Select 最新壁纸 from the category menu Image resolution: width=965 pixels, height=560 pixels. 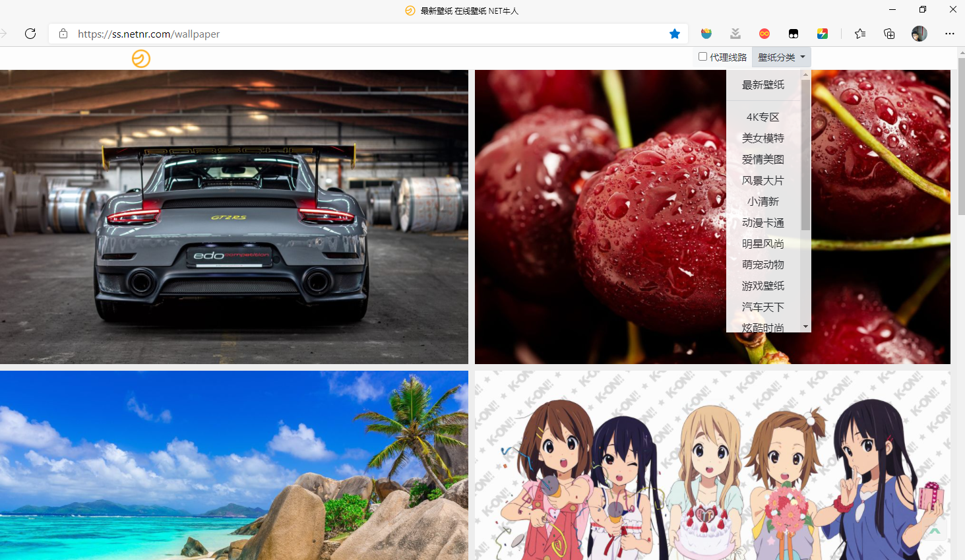(763, 85)
